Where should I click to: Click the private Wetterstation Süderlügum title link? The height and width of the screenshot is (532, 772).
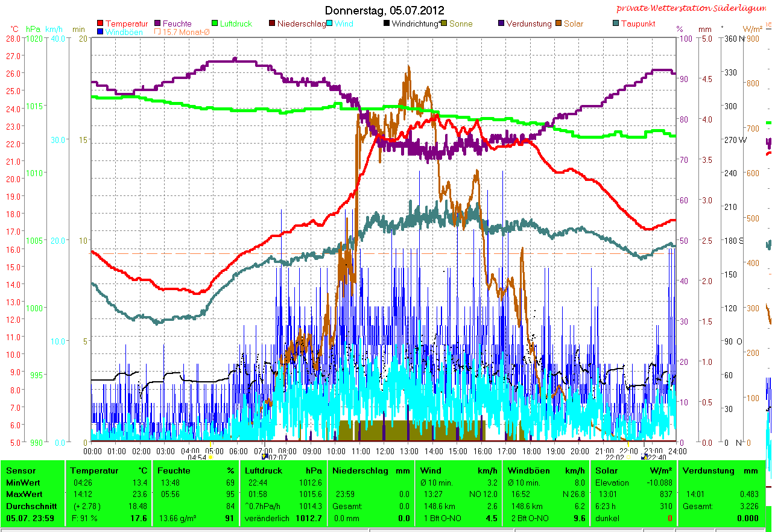[693, 8]
